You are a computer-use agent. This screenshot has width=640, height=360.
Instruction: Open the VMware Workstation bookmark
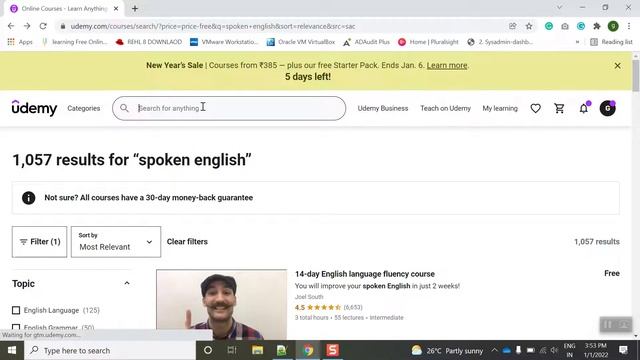pos(224,42)
